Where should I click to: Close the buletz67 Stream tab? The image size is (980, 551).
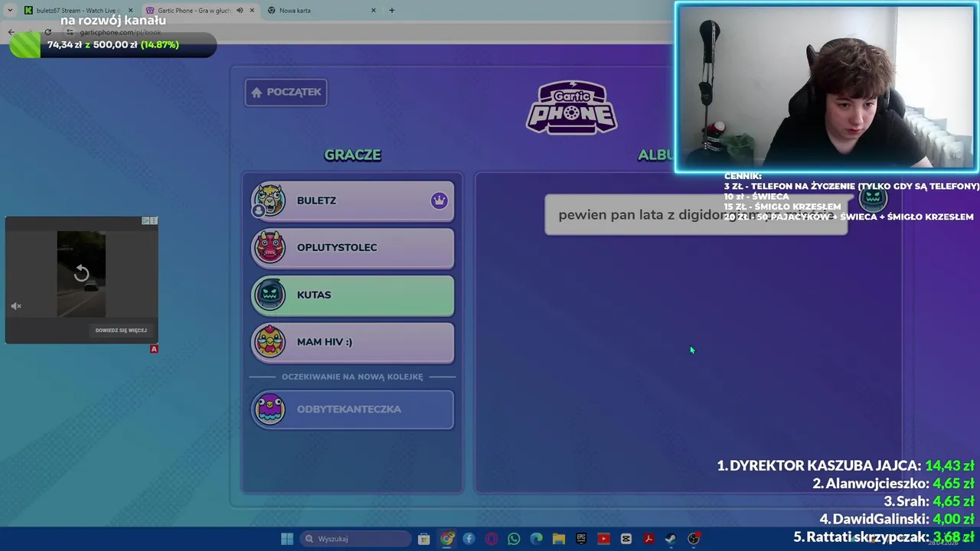(130, 11)
